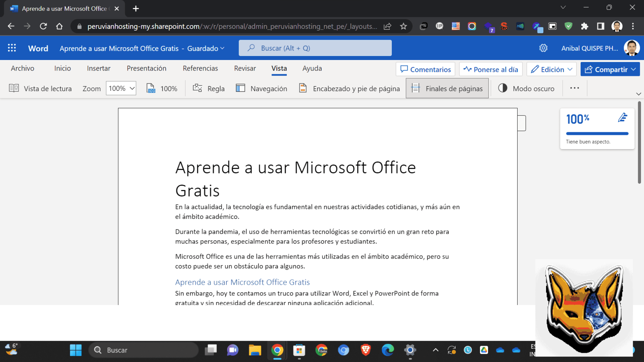Image resolution: width=644 pixels, height=362 pixels.
Task: Open the Extensions puzzle icon
Action: click(584, 26)
